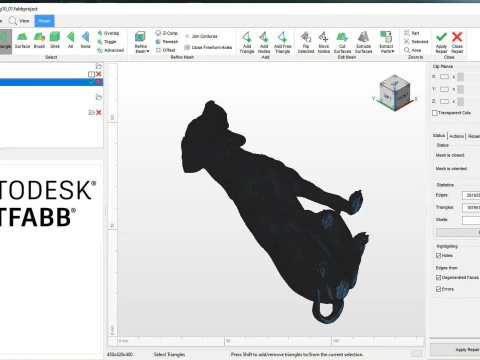Viewport: 480px width, 360px height.
Task: Toggle the X clip plane box
Action: tap(444, 77)
